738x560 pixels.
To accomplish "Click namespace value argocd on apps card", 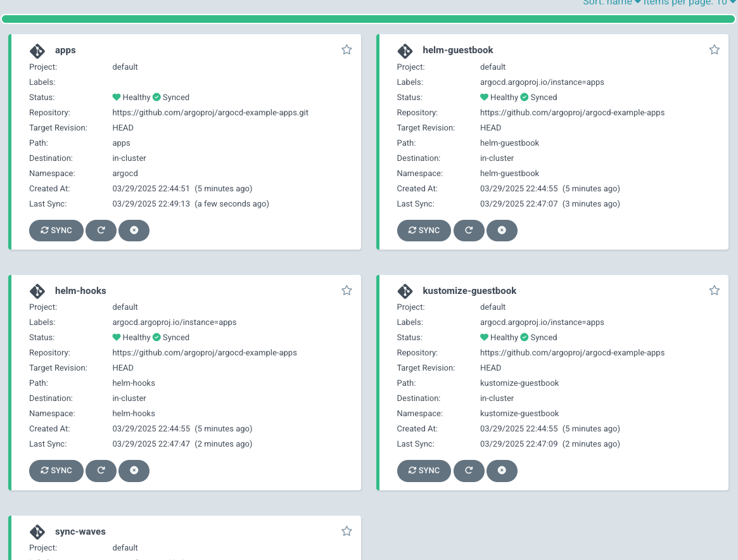I will tap(125, 173).
